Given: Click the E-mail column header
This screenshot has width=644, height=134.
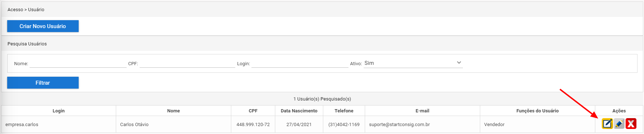Looking at the screenshot, I should click(x=422, y=111).
